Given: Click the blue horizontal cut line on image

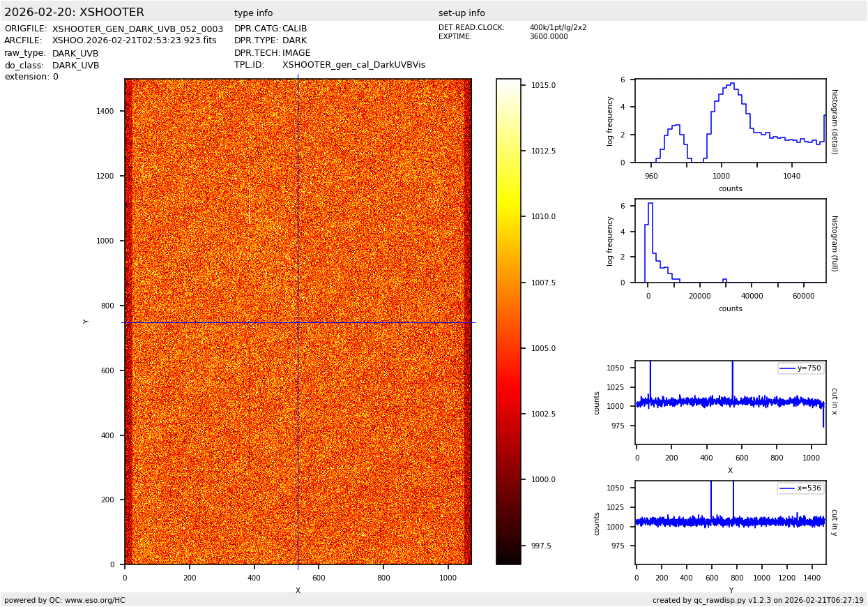Looking at the screenshot, I should click(209, 322).
